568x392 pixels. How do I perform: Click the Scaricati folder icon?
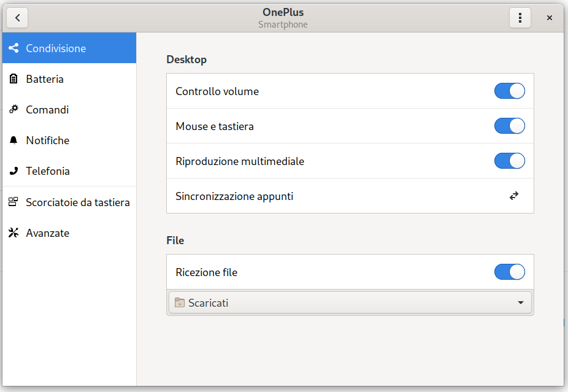[x=179, y=302]
